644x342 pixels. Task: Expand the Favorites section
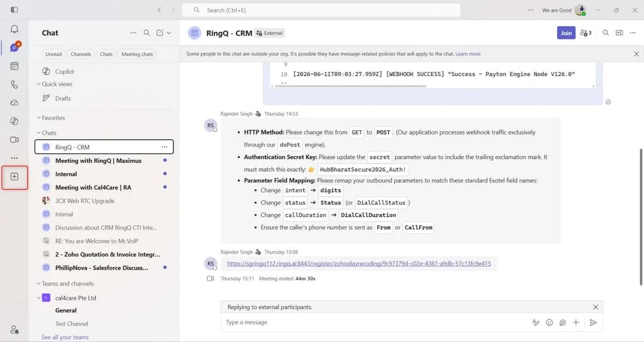coord(39,118)
